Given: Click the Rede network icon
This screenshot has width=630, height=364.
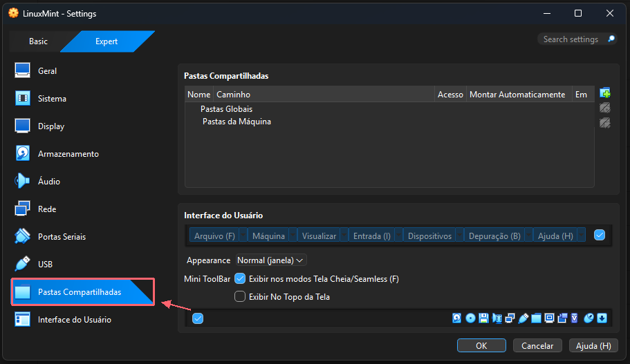Looking at the screenshot, I should 23,209.
